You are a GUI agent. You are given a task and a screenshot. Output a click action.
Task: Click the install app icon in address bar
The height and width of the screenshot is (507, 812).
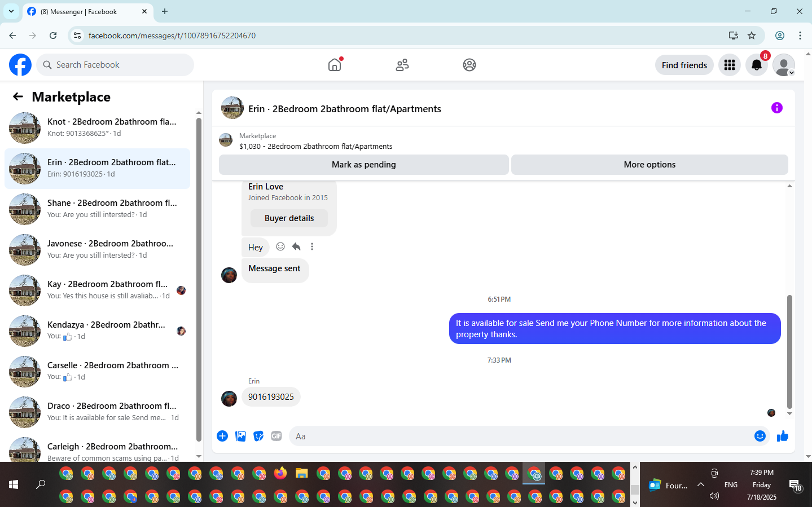[x=734, y=36]
